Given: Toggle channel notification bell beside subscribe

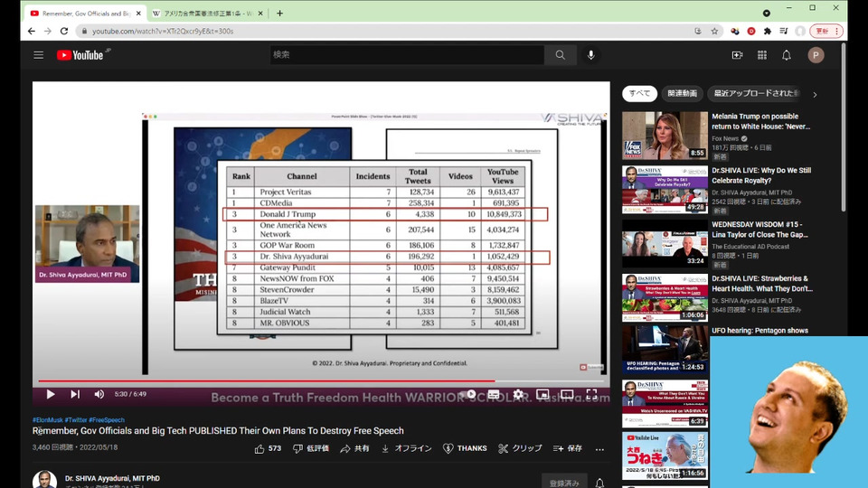Looking at the screenshot, I should coord(599,483).
